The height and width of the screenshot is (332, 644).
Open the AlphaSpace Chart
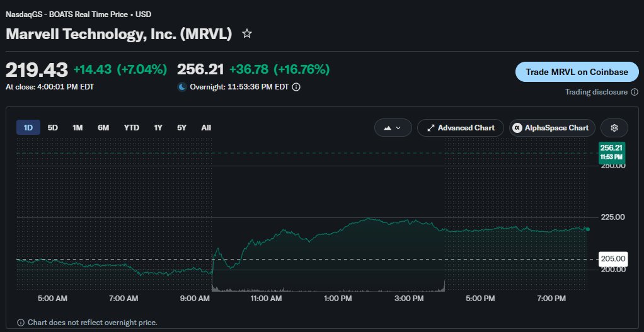[552, 128]
